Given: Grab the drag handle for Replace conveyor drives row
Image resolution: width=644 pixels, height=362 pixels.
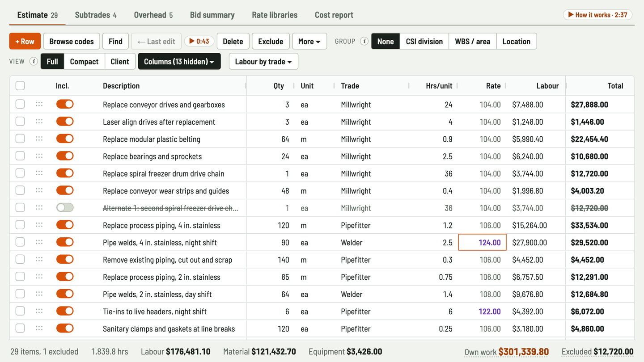Looking at the screenshot, I should 39,105.
